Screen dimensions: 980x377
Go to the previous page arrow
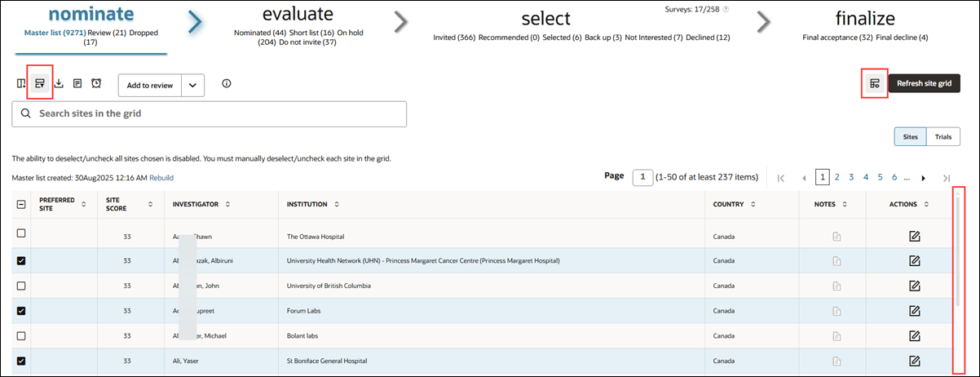pyautogui.click(x=804, y=177)
